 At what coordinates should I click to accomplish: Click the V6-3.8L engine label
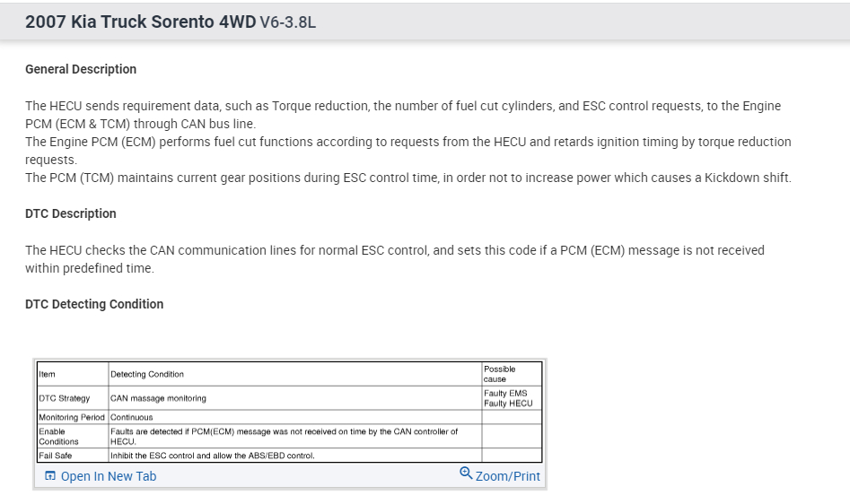(x=287, y=23)
